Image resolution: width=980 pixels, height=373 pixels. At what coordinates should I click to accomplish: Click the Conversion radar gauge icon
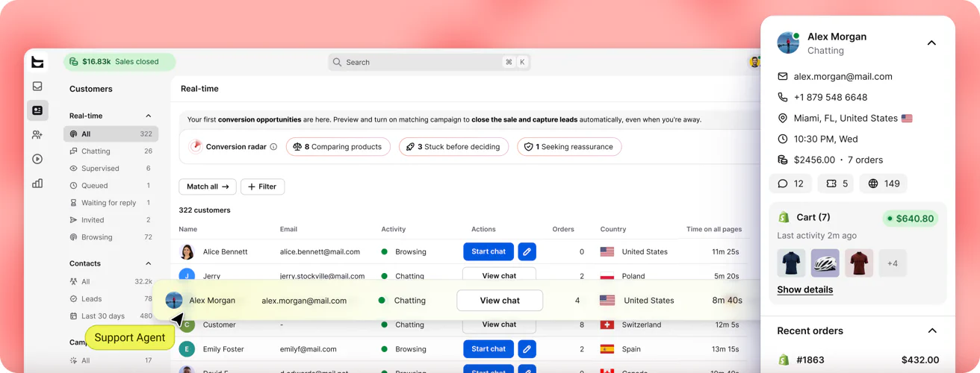(196, 146)
